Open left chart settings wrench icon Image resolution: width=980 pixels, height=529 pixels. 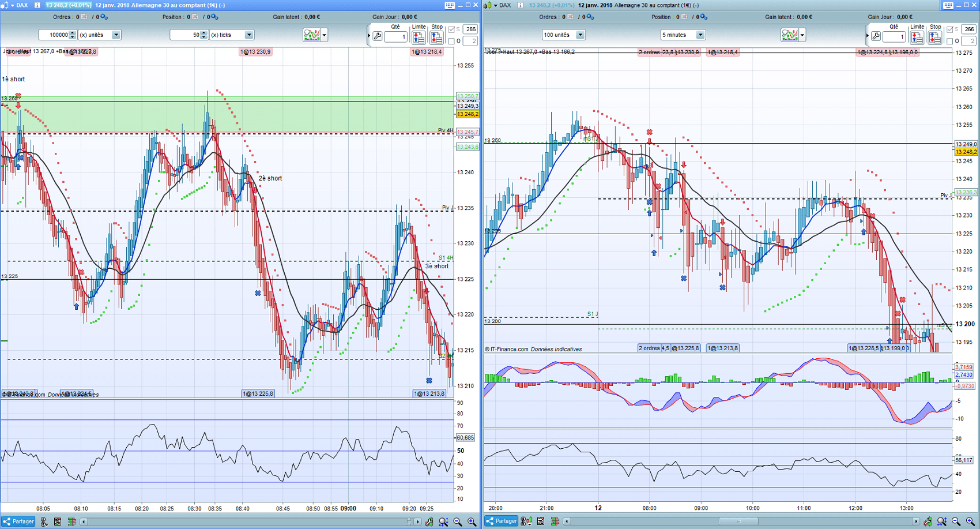pos(378,36)
